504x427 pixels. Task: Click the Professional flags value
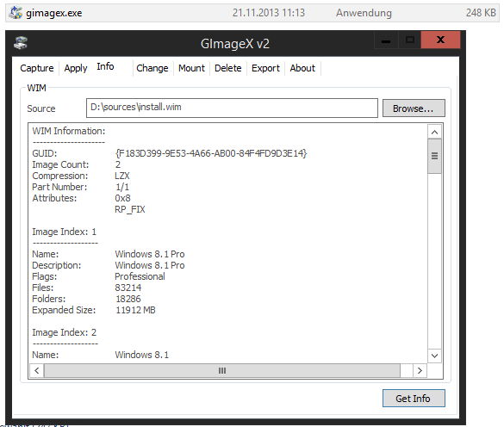[x=140, y=276]
